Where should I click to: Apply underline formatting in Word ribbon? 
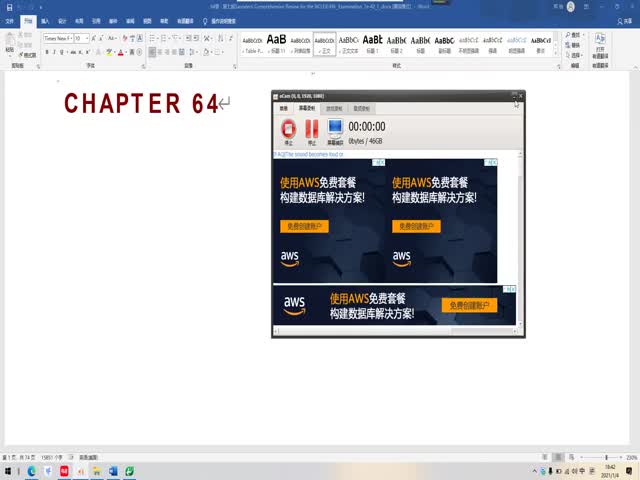coord(62,52)
